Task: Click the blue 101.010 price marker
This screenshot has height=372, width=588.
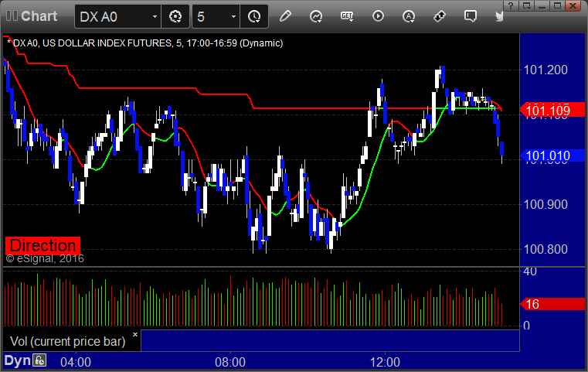Action: coord(552,155)
